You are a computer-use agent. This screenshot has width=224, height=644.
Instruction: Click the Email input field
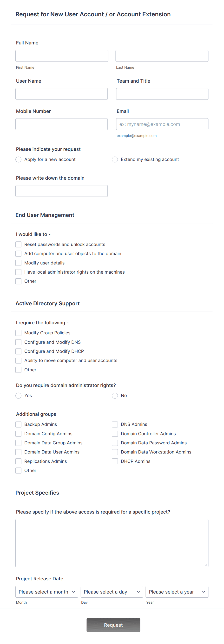[x=162, y=124]
